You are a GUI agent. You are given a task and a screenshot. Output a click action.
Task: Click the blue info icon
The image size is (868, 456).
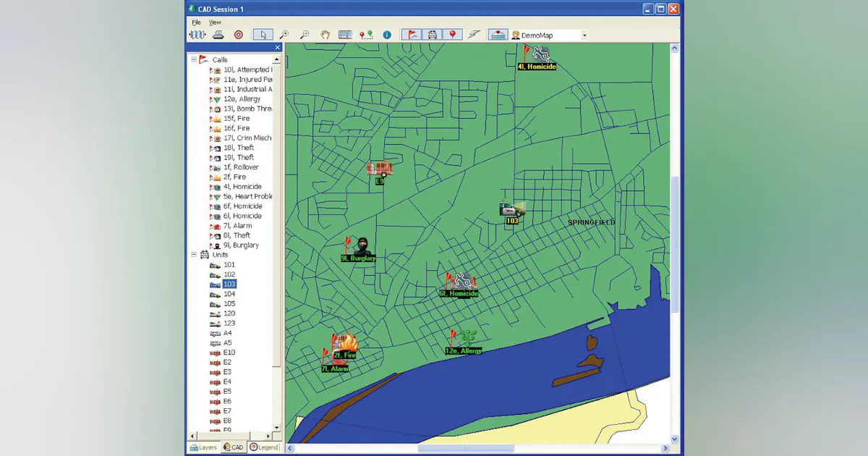(387, 35)
